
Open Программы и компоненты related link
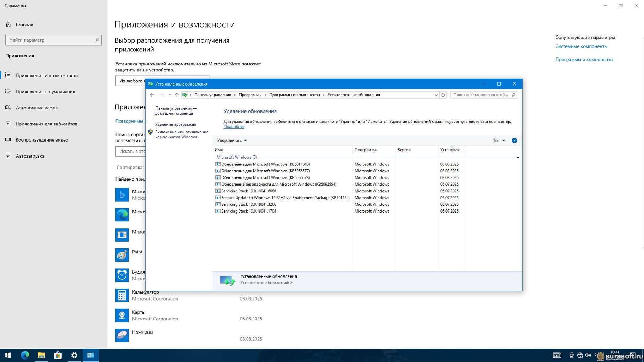[x=584, y=59]
